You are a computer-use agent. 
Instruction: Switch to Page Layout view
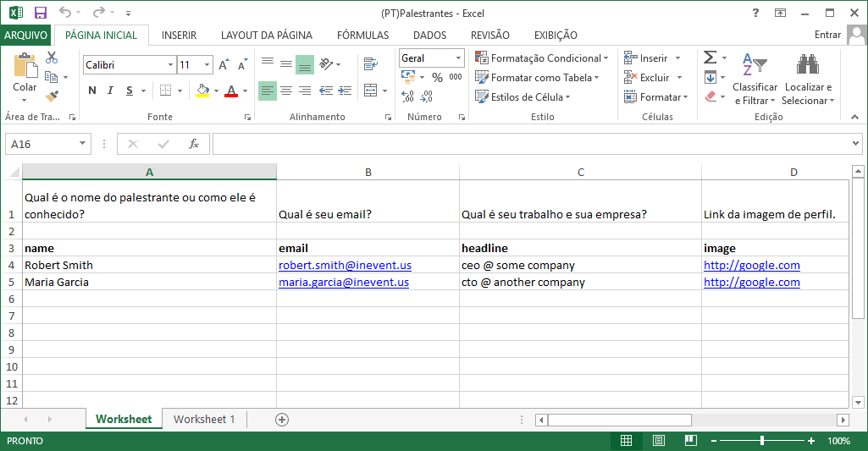(659, 441)
